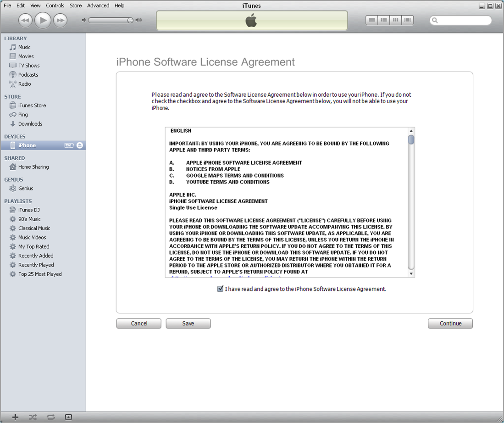Open the Store menu
This screenshot has width=504, height=423.
coord(76,6)
